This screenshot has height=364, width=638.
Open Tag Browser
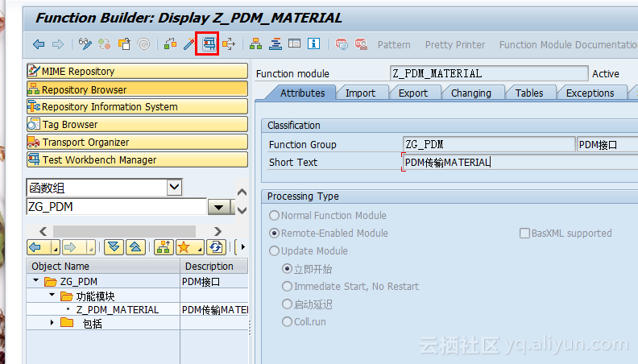[x=137, y=125]
